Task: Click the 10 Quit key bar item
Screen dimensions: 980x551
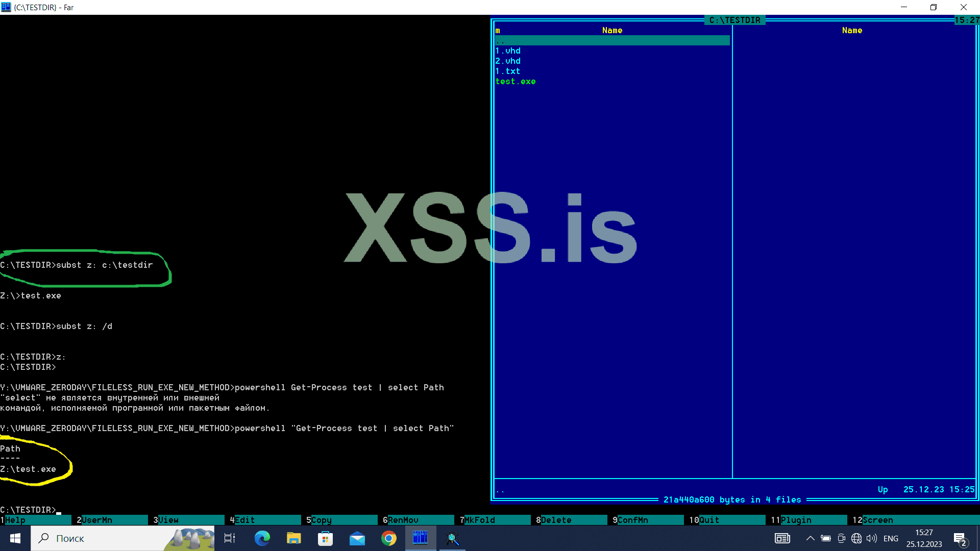Action: point(709,520)
